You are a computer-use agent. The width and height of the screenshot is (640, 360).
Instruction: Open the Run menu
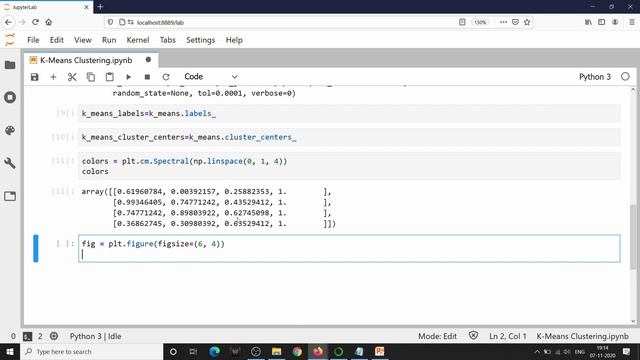[x=109, y=40]
